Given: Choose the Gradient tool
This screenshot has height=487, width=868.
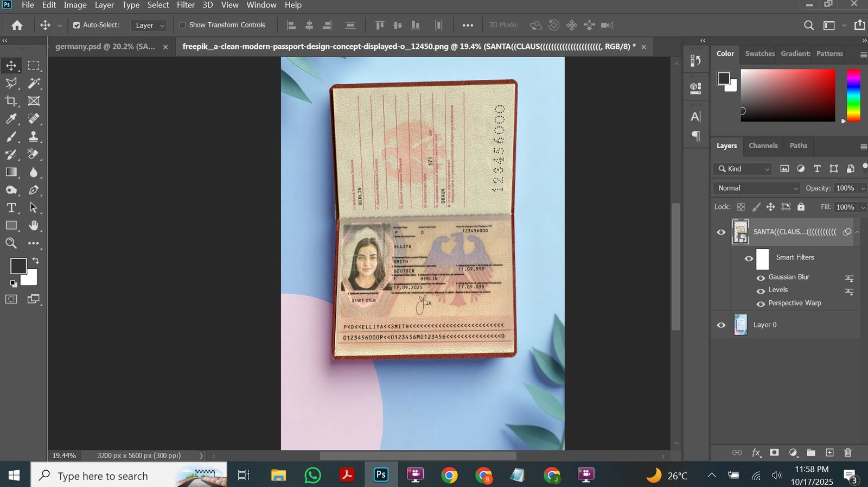Looking at the screenshot, I should coord(11,172).
